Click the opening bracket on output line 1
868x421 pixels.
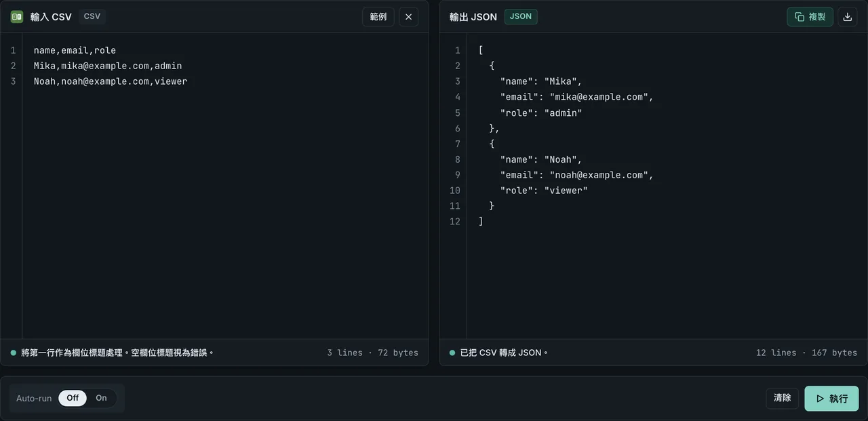pyautogui.click(x=481, y=50)
